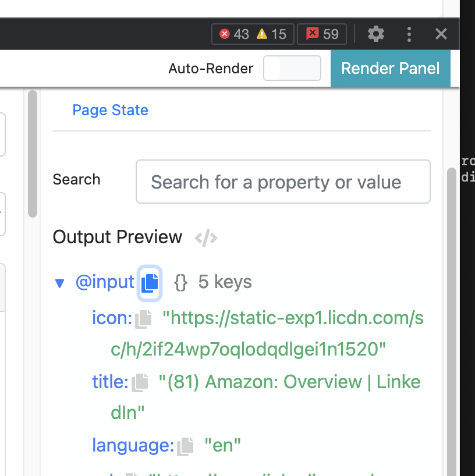Click the "(81) Amazon: Overview" title value

point(265,397)
